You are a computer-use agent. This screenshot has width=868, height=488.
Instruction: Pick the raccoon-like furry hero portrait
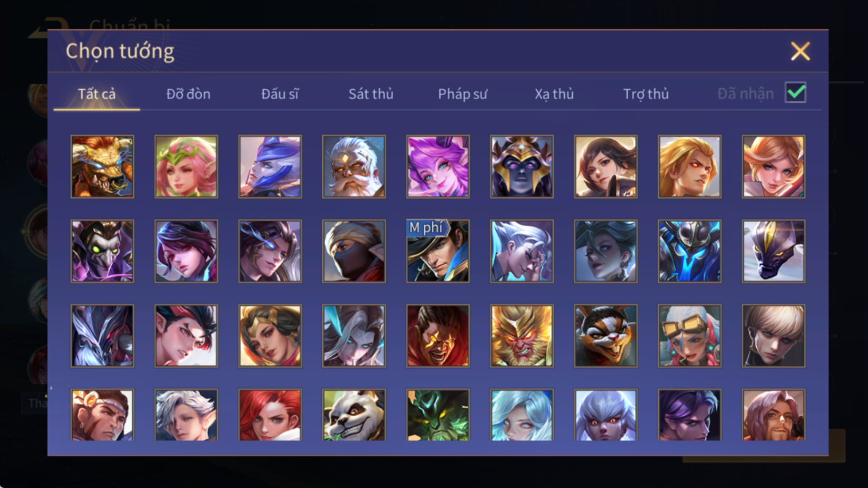(x=605, y=336)
